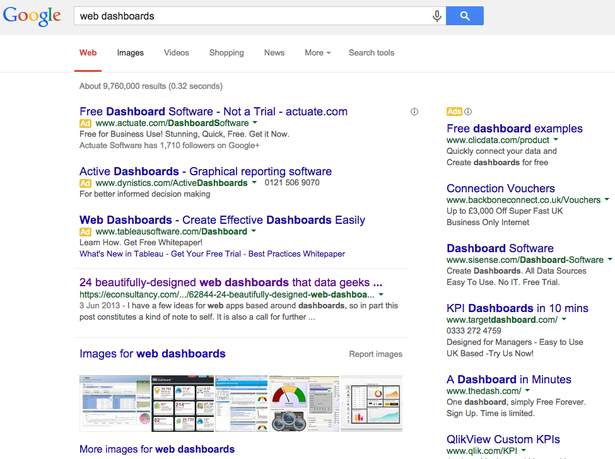Open Free dashboard examples ad
Image resolution: width=615 pixels, height=459 pixels.
coord(515,128)
